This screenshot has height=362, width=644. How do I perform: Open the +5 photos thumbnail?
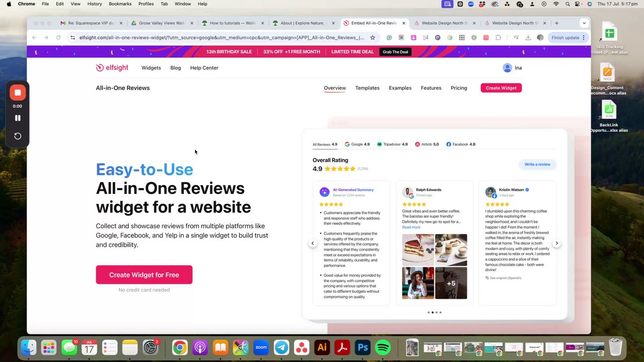point(451,283)
